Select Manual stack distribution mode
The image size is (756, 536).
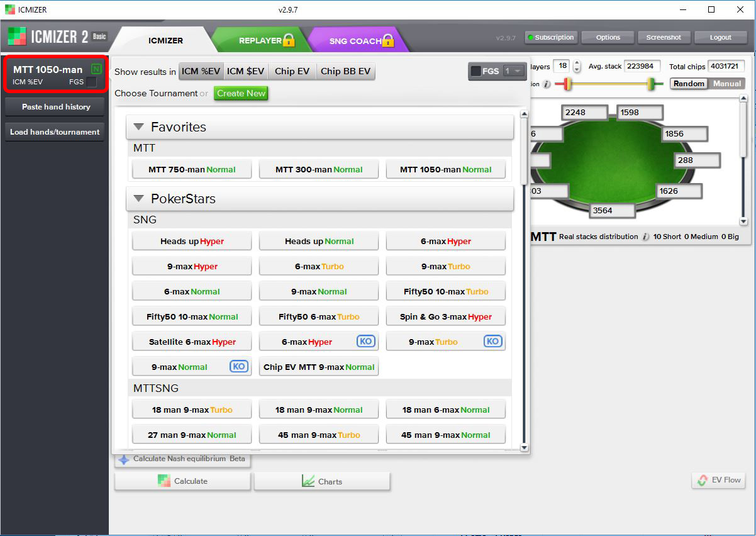[x=726, y=84]
